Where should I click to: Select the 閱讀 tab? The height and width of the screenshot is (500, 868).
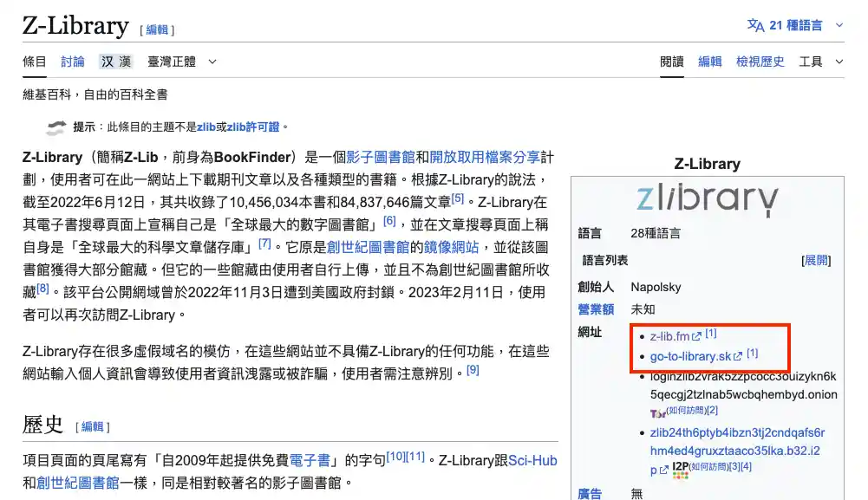(671, 62)
